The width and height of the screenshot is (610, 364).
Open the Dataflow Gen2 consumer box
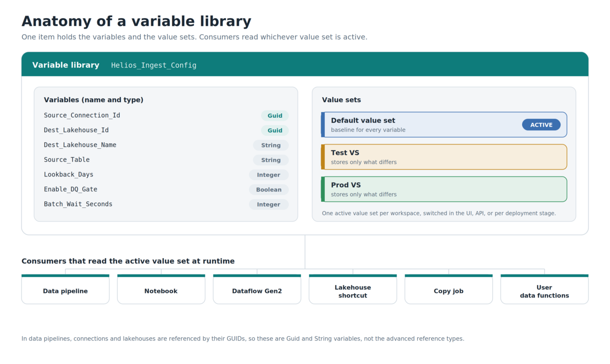pos(257,289)
